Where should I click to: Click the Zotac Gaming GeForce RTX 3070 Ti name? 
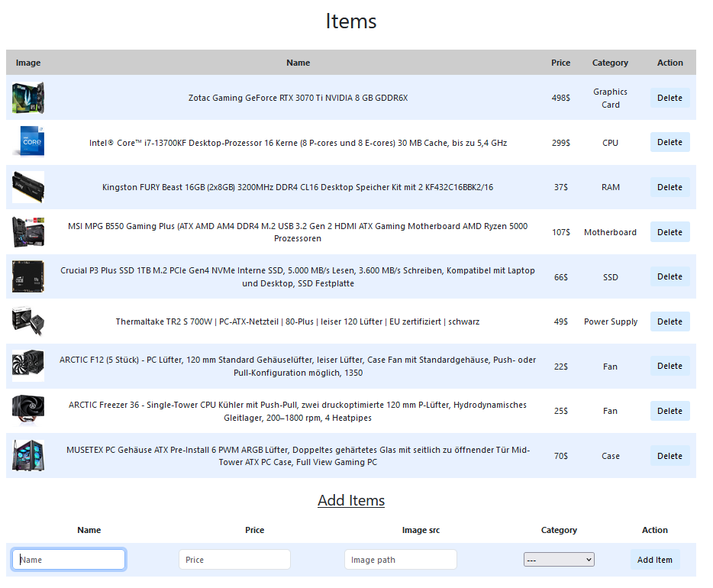(298, 98)
